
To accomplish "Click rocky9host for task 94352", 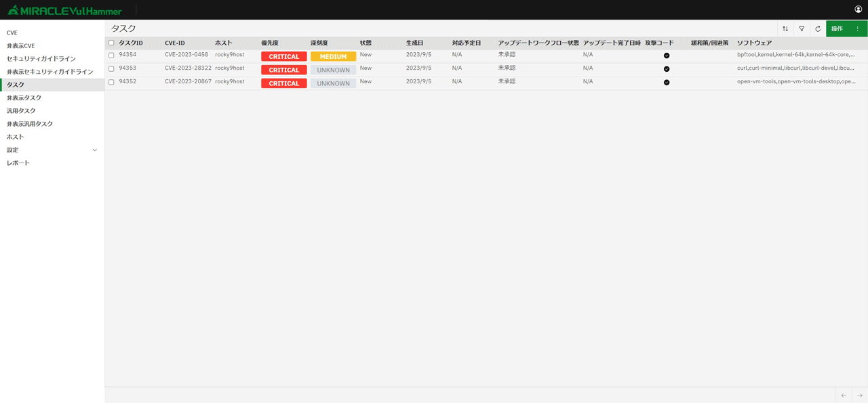I will (x=229, y=81).
